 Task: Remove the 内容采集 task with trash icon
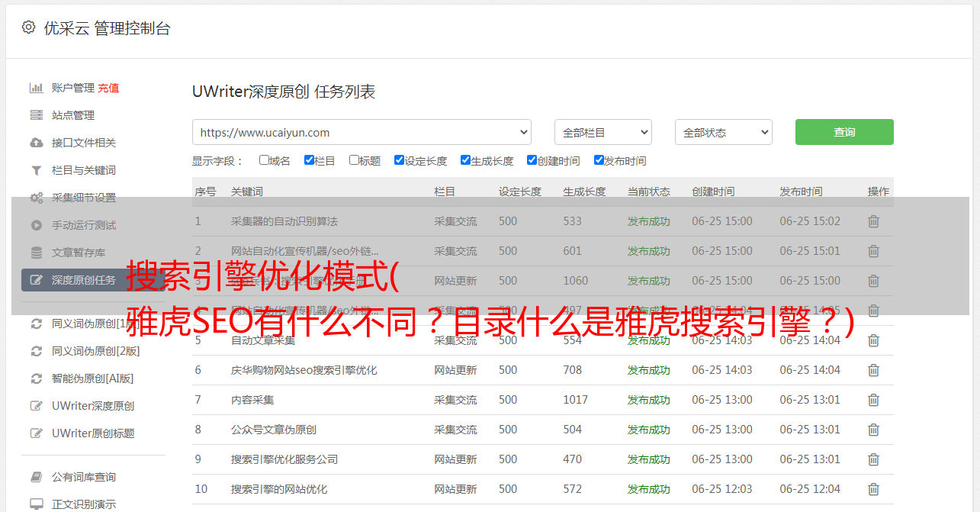[x=873, y=400]
